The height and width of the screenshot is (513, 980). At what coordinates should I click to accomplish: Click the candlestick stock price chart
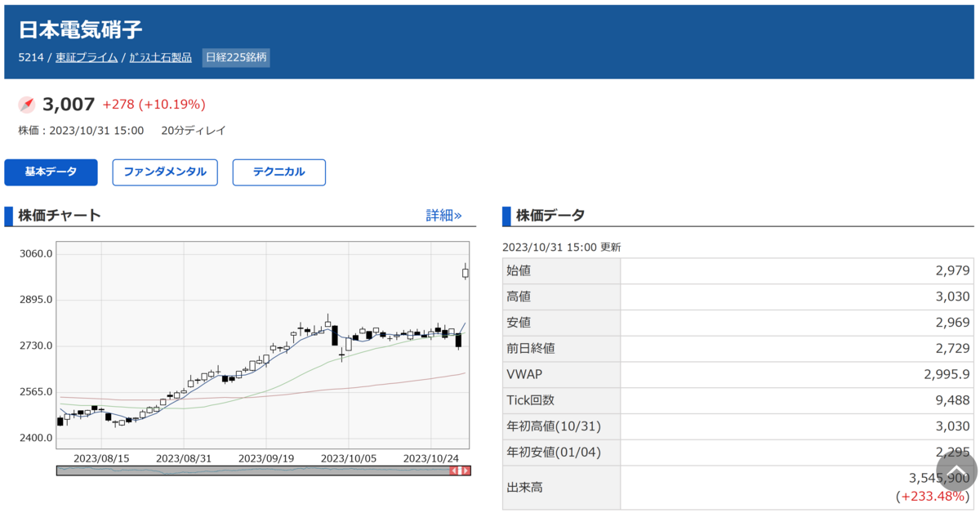click(263, 344)
